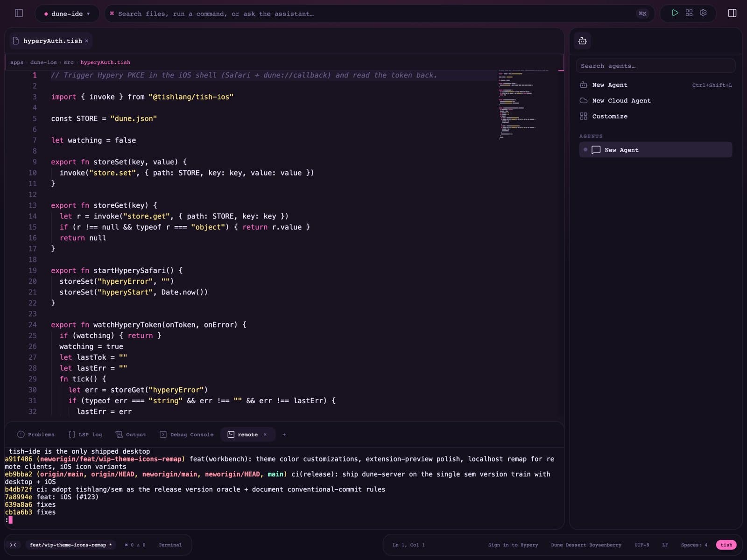Click Sign in to Hypery

(x=513, y=545)
